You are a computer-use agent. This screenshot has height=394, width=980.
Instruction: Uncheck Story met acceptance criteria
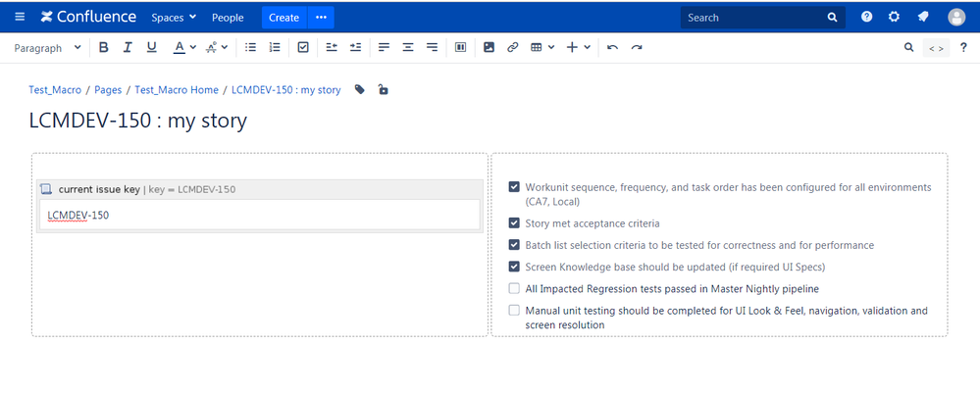pos(514,222)
